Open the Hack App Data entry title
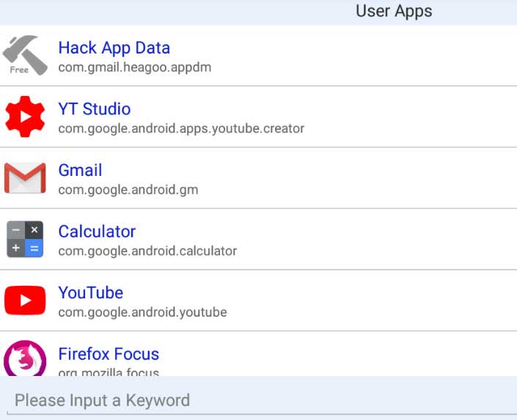Image resolution: width=517 pixels, height=420 pixels. click(114, 48)
